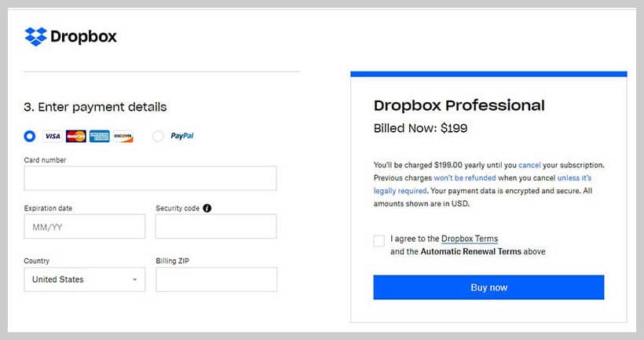Viewport: 644px width, 340px height.
Task: Focus the Card number field
Action: pyautogui.click(x=150, y=178)
